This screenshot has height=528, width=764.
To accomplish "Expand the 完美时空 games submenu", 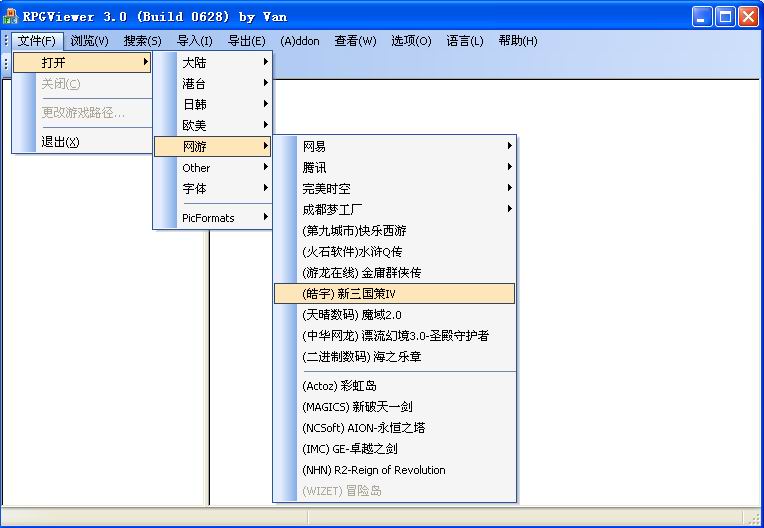I will point(394,189).
